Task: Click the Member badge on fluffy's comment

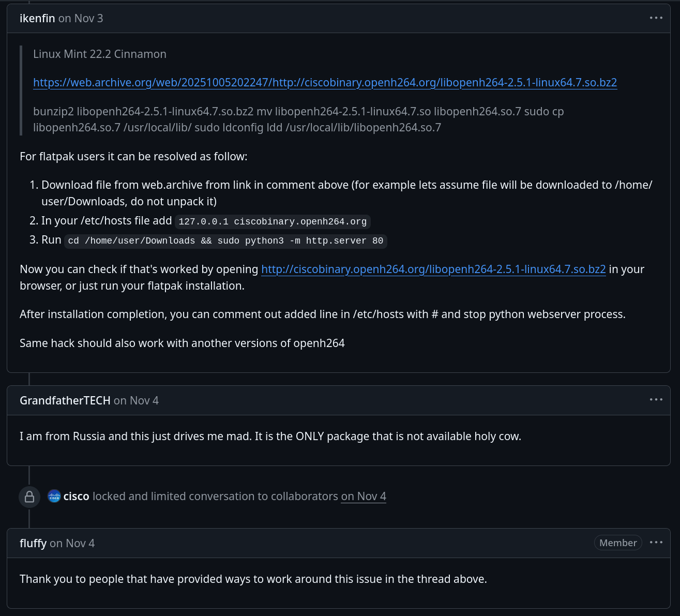Action: 618,543
